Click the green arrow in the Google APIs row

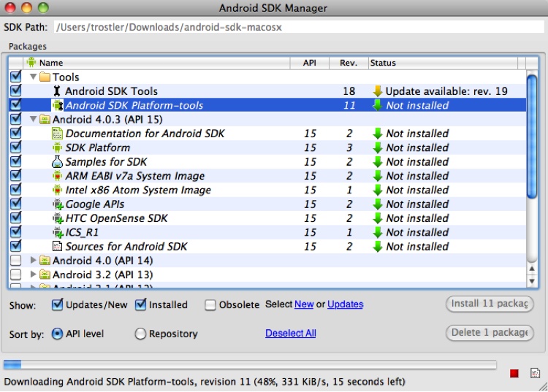click(x=378, y=204)
